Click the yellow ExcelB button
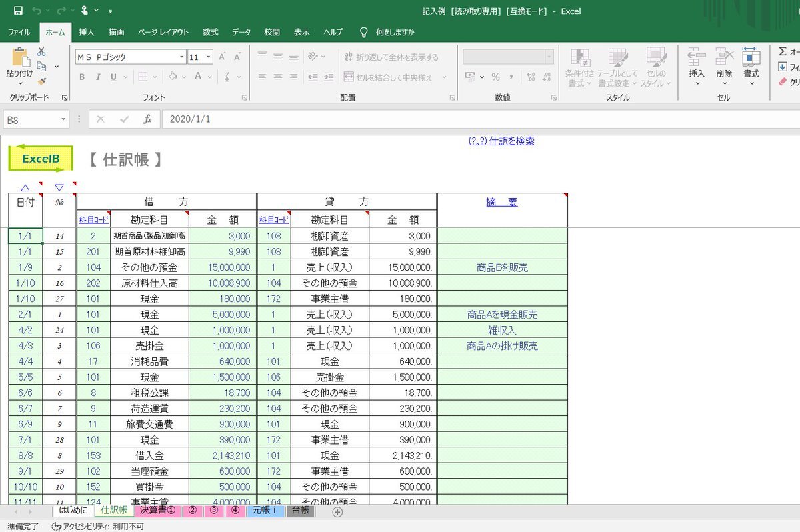800x532 pixels. pyautogui.click(x=41, y=159)
